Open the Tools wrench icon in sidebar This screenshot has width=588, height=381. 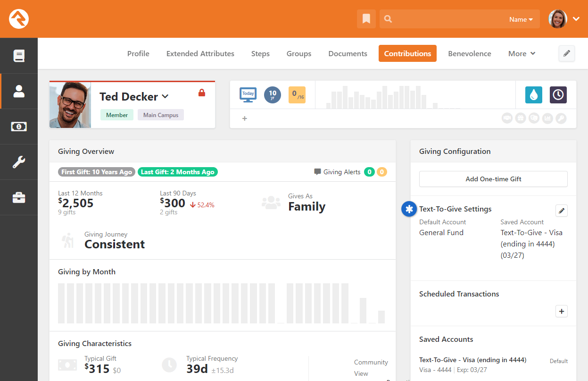[19, 162]
